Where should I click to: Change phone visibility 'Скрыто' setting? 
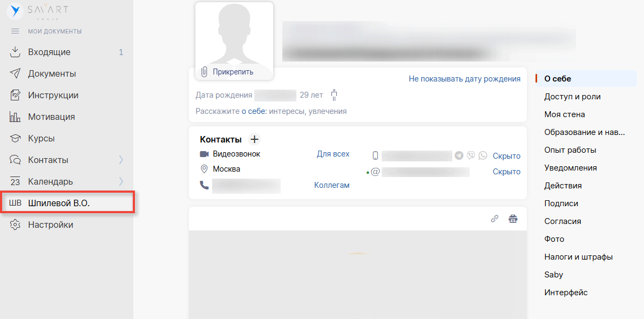click(506, 156)
